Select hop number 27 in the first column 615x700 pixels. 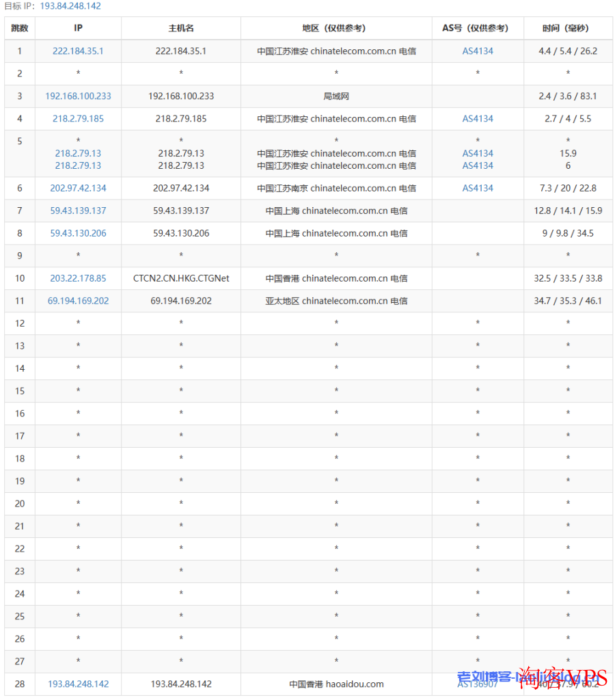(20, 661)
